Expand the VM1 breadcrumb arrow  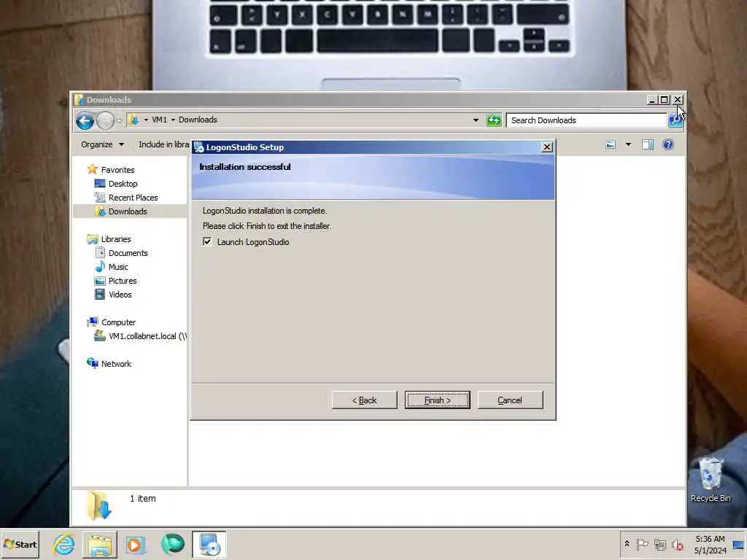click(x=173, y=120)
